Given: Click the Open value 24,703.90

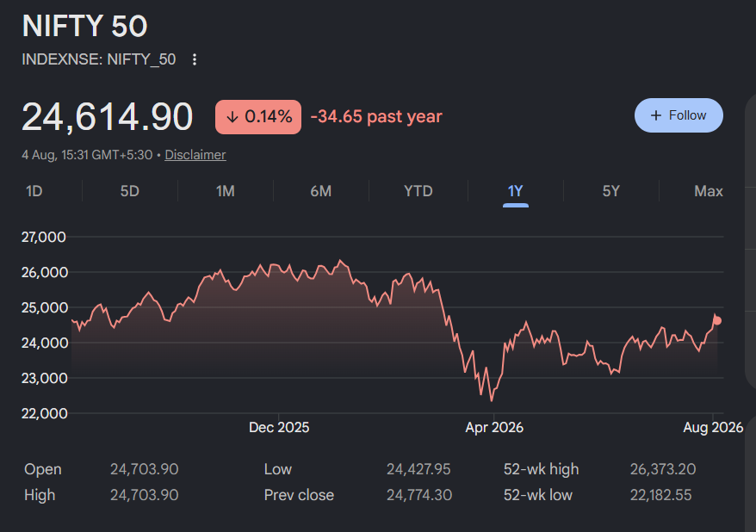Looking at the screenshot, I should [x=144, y=469].
